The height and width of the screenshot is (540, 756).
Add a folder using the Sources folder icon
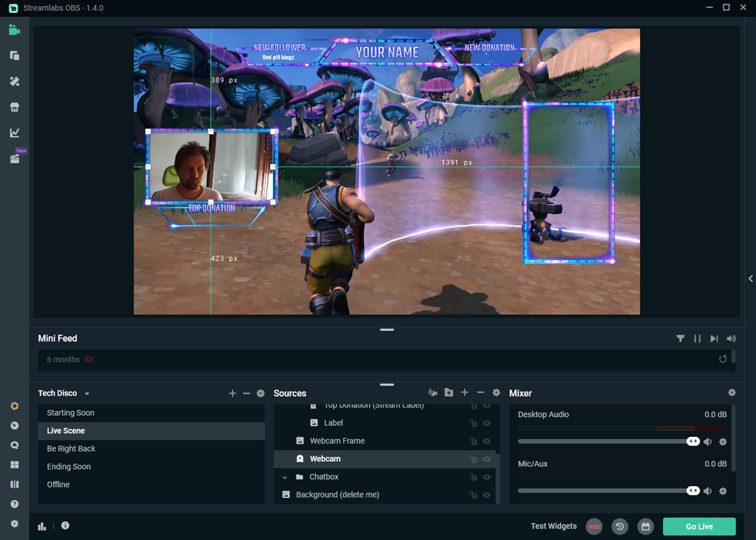[x=449, y=393]
